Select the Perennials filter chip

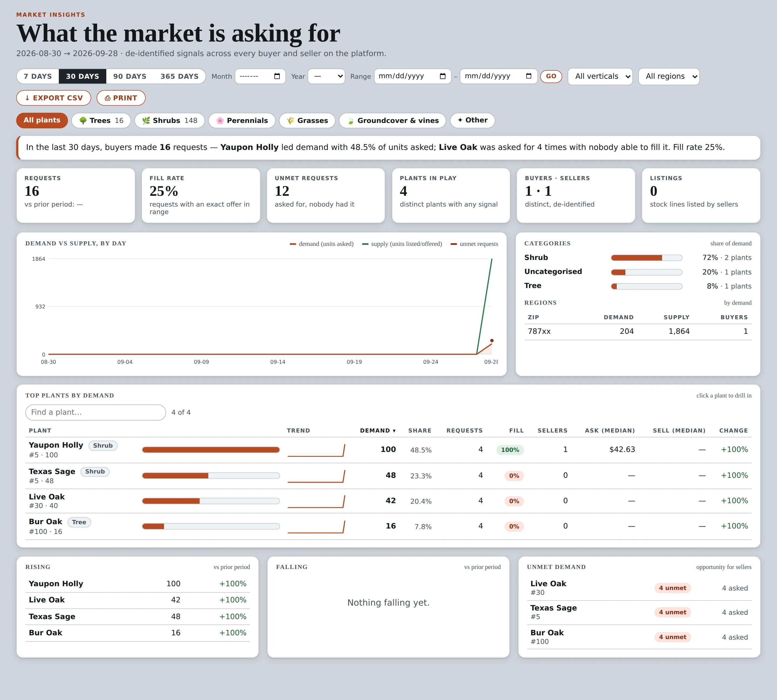[242, 120]
